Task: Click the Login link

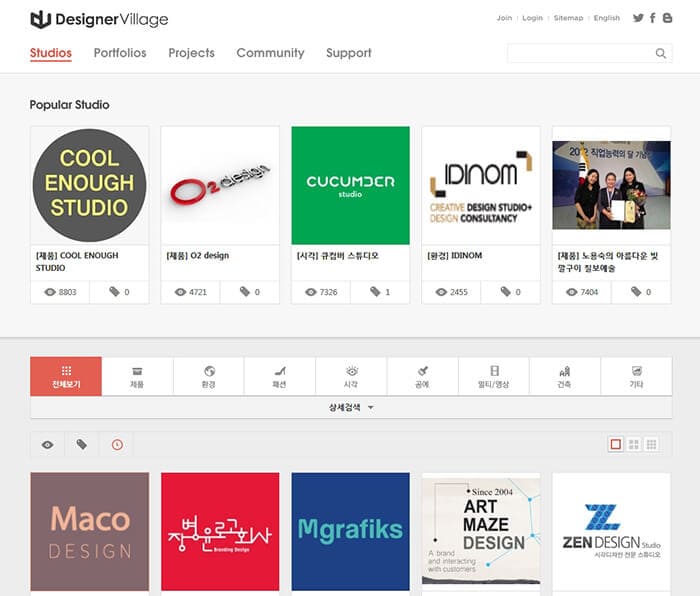Action: point(532,18)
